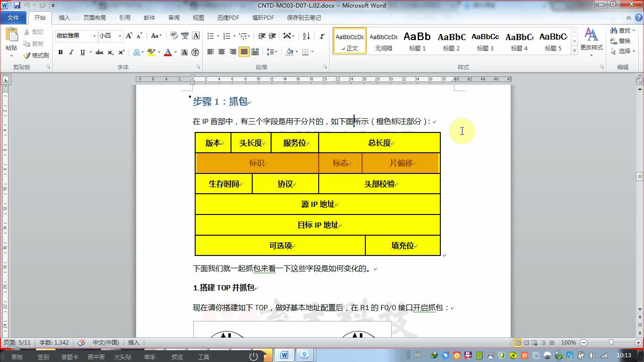Image resolution: width=644 pixels, height=362 pixels.
Task: Click the Clear Formatting eraser icon
Action: point(173,36)
